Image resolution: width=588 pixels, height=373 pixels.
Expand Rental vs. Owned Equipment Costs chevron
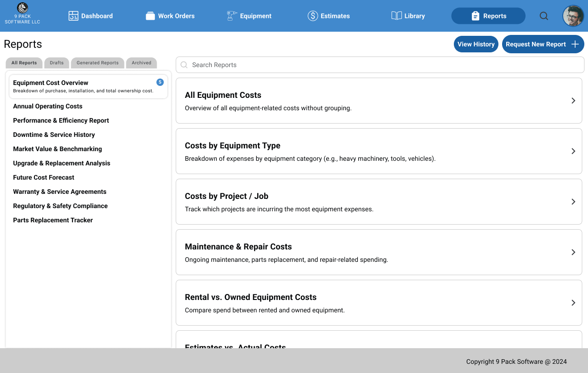(573, 303)
